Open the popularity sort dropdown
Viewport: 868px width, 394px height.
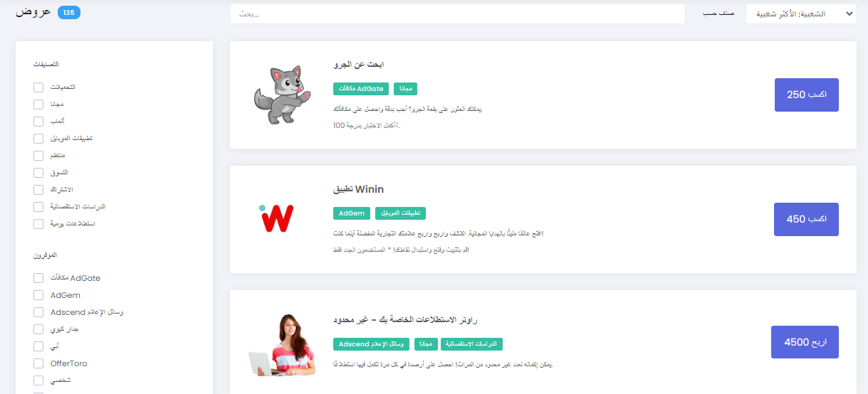(801, 14)
